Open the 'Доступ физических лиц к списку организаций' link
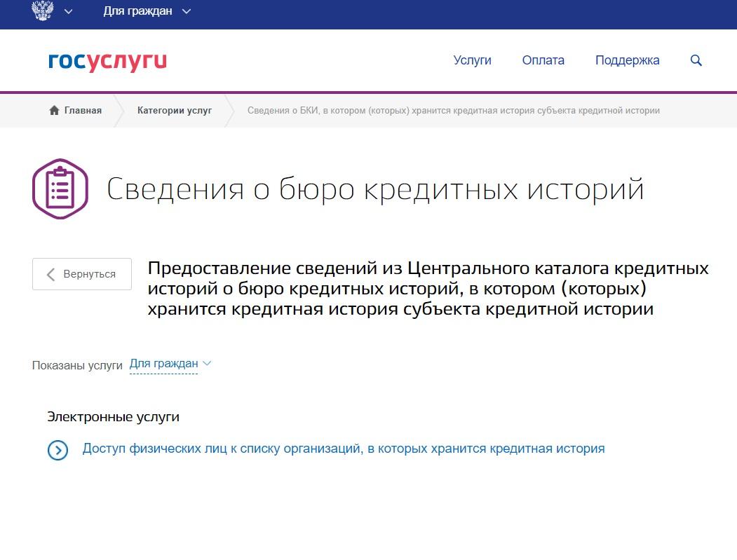This screenshot has height=560, width=737. [344, 449]
